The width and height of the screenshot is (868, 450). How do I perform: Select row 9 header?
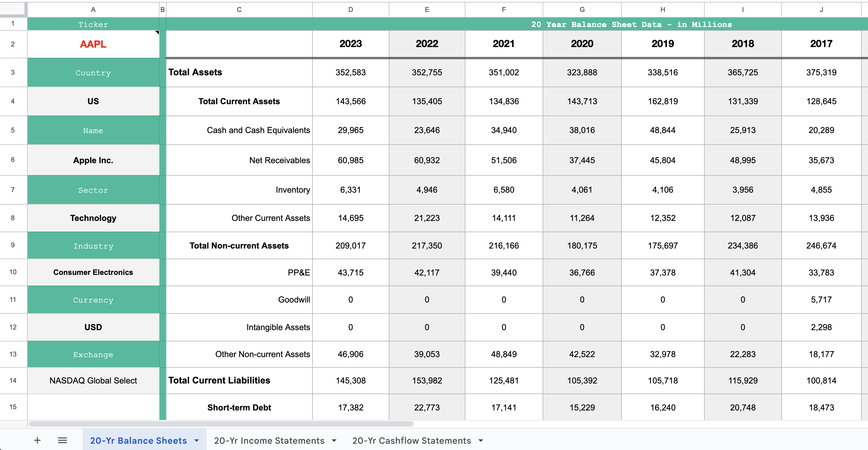(x=13, y=245)
